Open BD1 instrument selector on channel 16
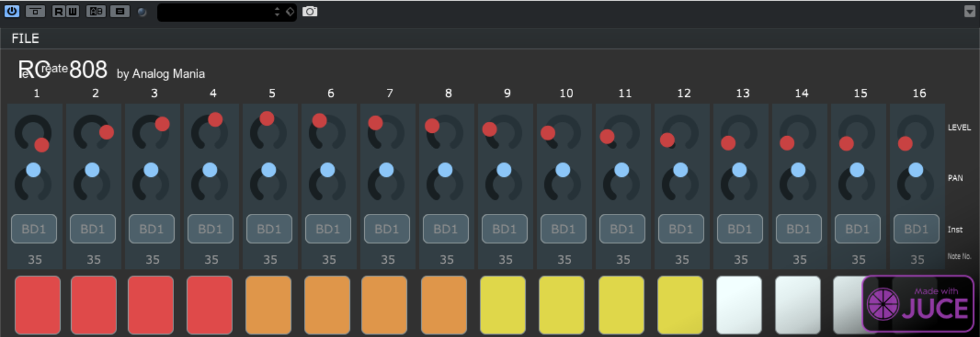This screenshot has height=337, width=980. point(917,229)
